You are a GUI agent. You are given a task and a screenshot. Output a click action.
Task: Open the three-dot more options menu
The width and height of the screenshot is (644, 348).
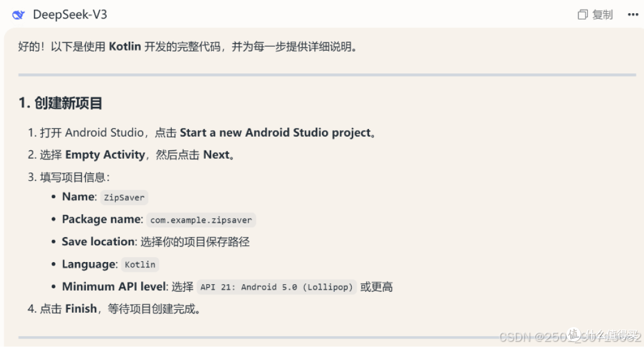click(x=633, y=15)
